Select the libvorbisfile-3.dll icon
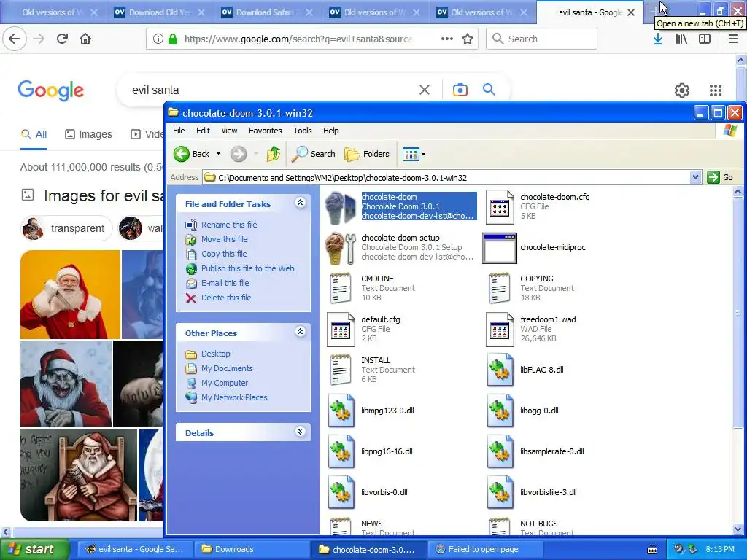Viewport: 747px width, 560px height. (x=500, y=493)
